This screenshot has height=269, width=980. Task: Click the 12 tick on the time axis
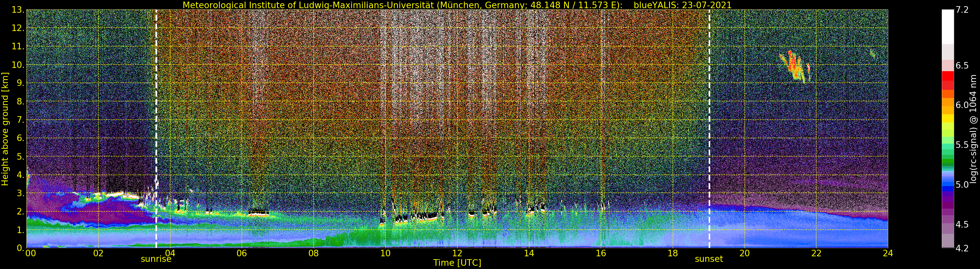click(457, 253)
